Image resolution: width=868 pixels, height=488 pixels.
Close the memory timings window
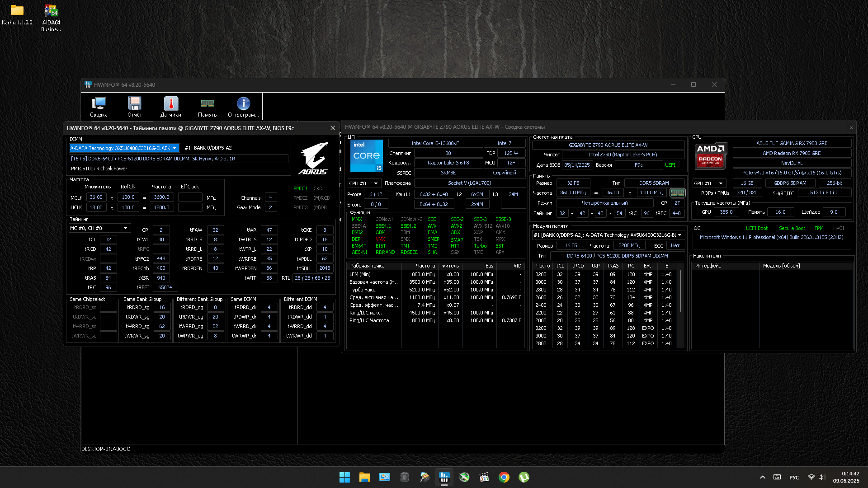[333, 128]
